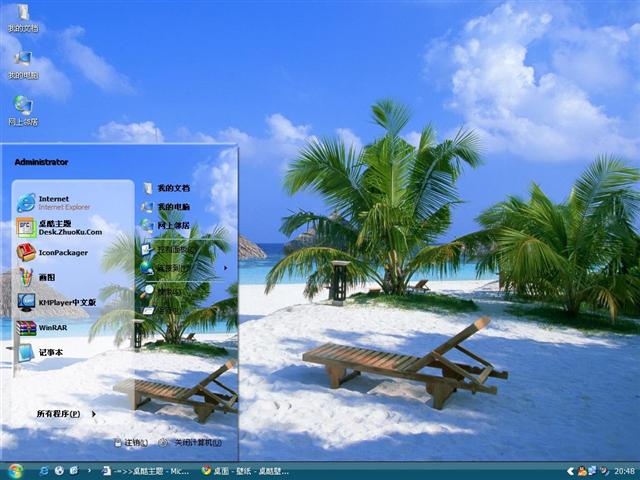Open 我的文档 in the Start menu right column

[166, 188]
